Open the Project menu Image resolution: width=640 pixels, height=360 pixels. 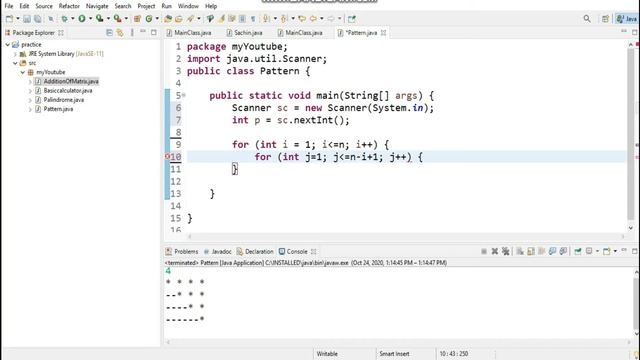(x=146, y=6)
